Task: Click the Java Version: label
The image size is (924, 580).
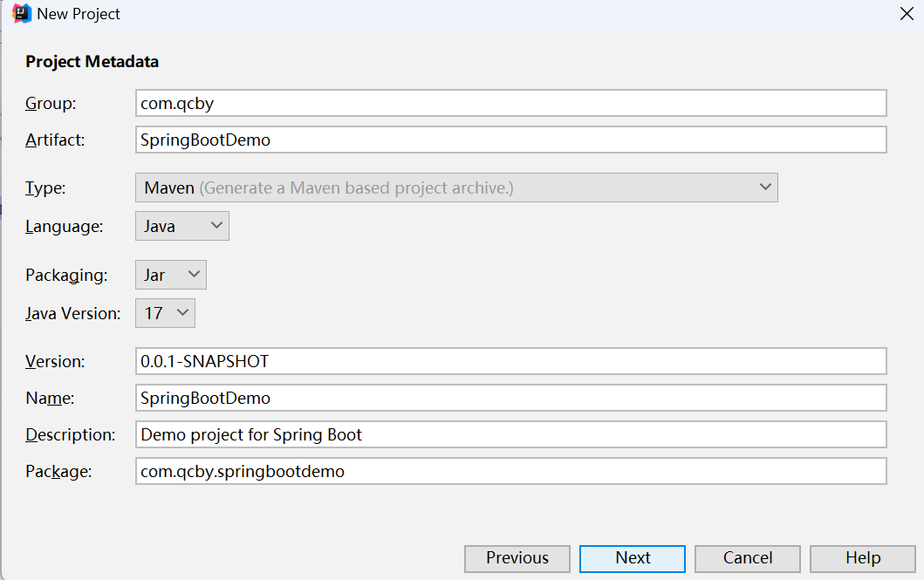Action: coord(73,314)
